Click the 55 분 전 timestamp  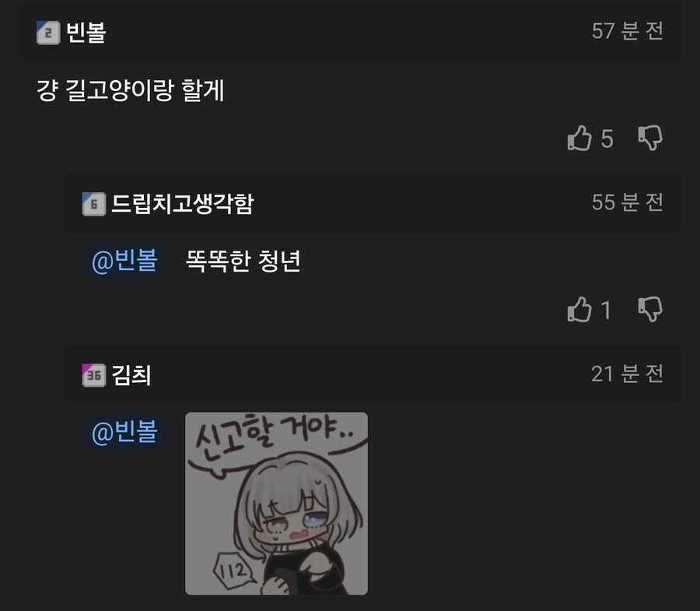coord(627,202)
